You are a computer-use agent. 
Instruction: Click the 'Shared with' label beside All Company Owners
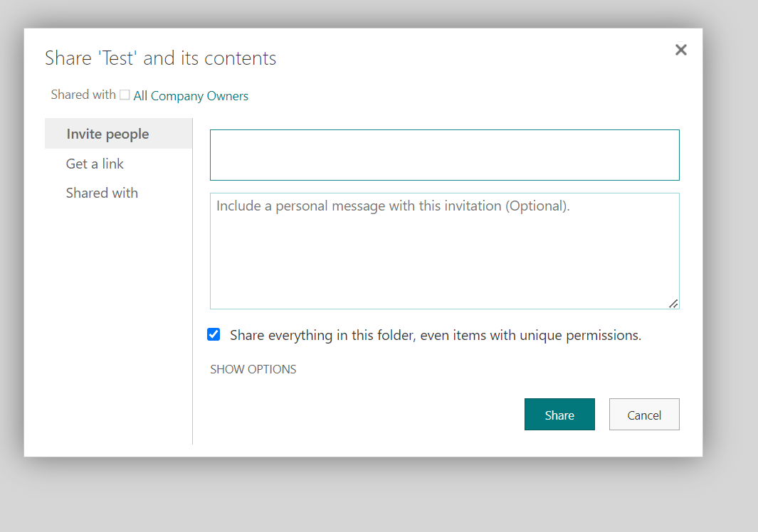[83, 95]
